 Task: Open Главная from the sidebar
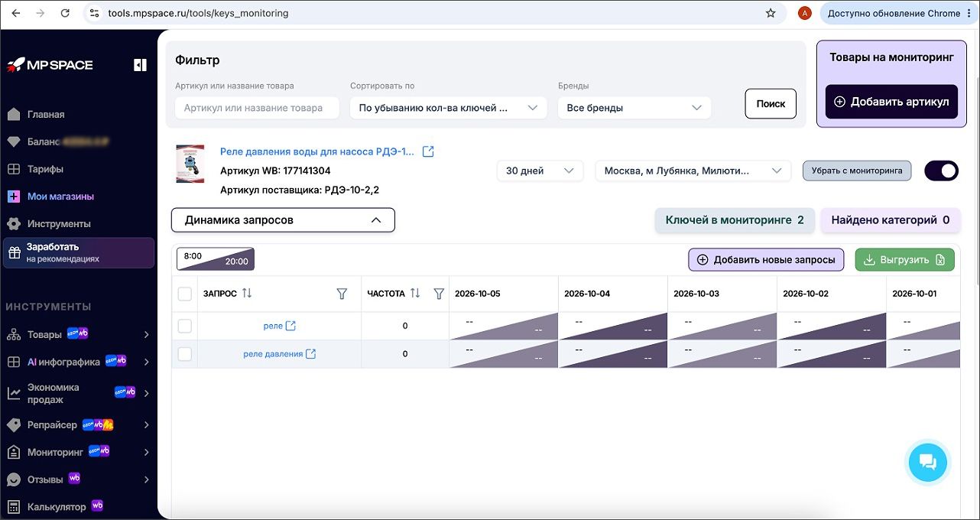(46, 114)
